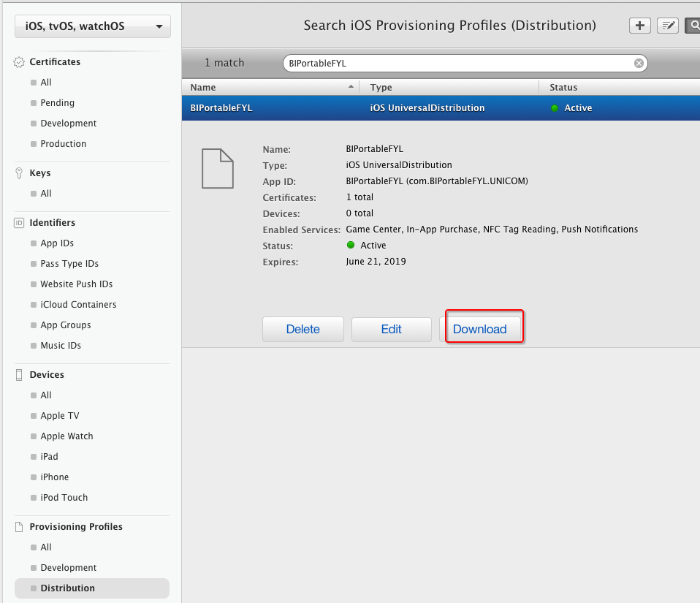Open iCloud Containers
Viewport: 700px width, 603px height.
pos(78,305)
